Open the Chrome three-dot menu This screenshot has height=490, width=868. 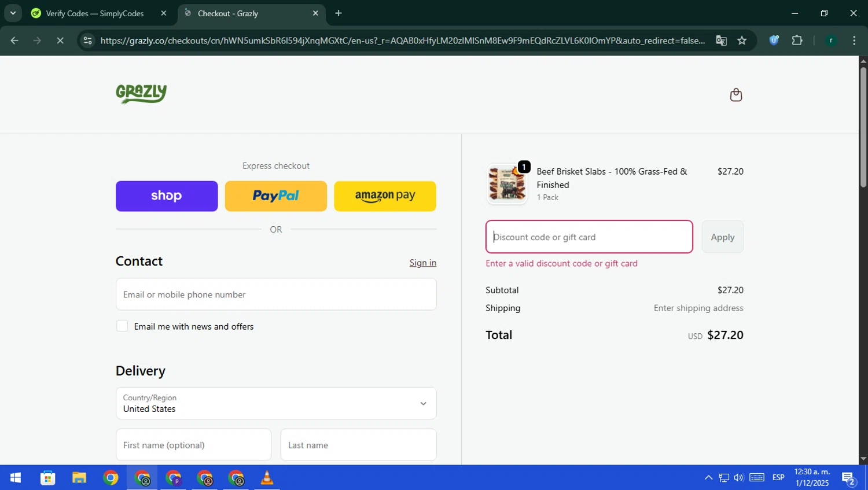(854, 40)
